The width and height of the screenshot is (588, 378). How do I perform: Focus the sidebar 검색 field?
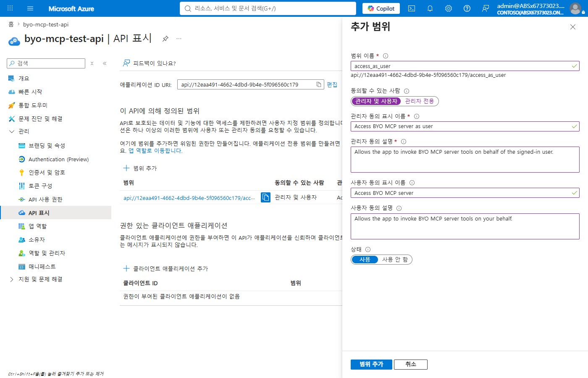pyautogui.click(x=46, y=63)
